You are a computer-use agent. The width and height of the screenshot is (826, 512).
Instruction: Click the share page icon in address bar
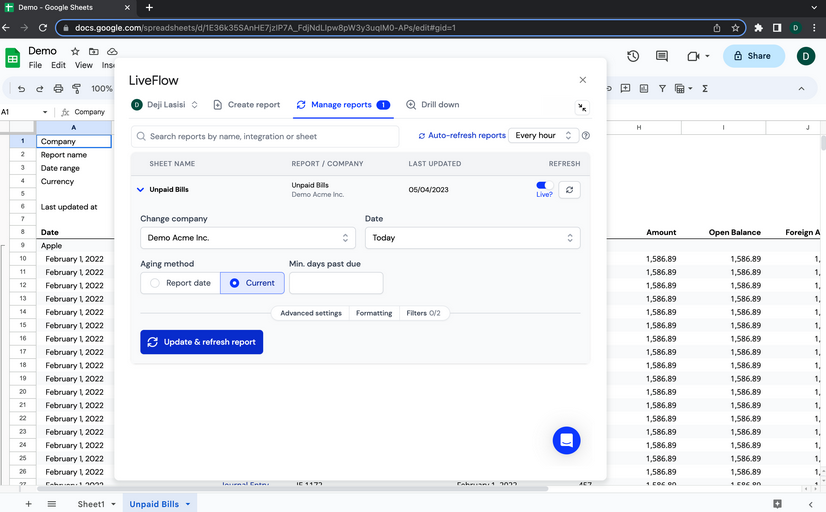(717, 28)
